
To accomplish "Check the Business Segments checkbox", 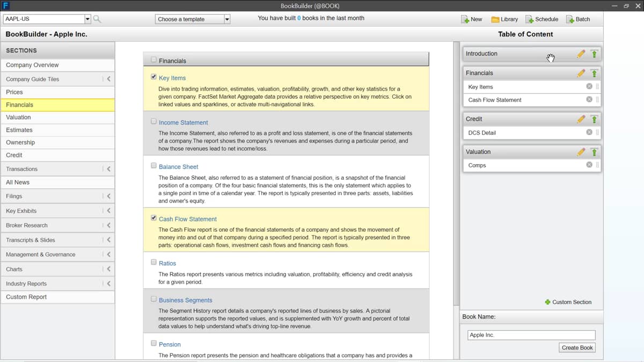I will [x=154, y=299].
